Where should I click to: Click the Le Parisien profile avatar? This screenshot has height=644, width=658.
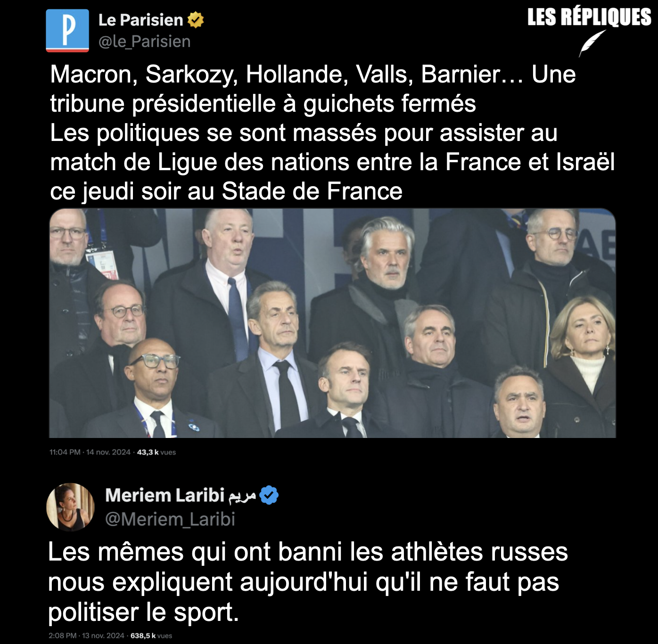(x=67, y=30)
